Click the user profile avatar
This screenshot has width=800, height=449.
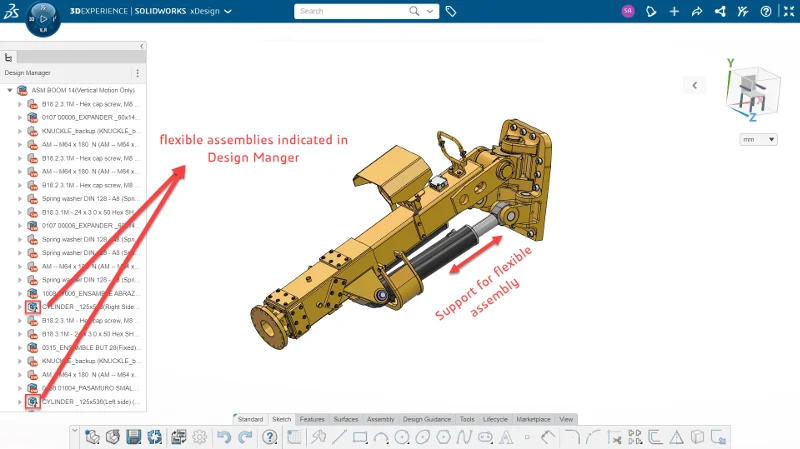point(628,12)
